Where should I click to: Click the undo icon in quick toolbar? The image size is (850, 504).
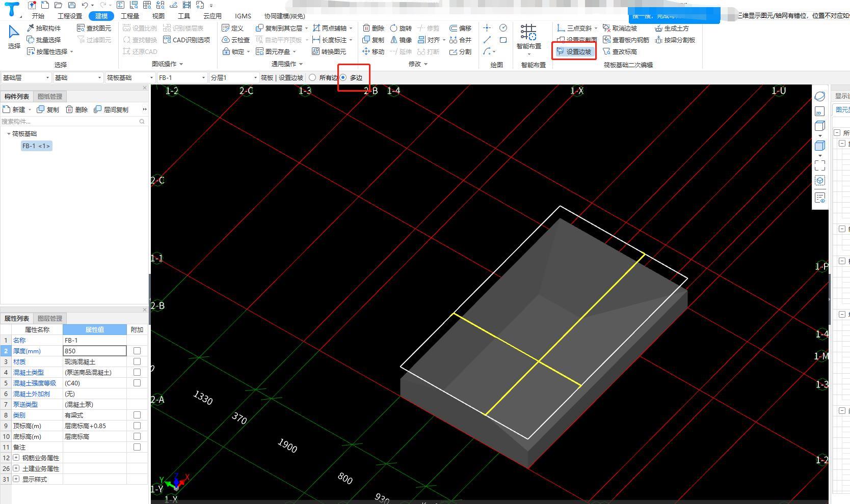(x=85, y=5)
